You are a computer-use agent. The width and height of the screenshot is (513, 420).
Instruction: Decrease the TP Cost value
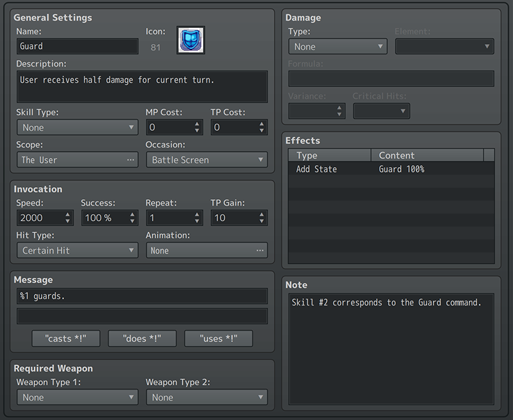tap(262, 131)
